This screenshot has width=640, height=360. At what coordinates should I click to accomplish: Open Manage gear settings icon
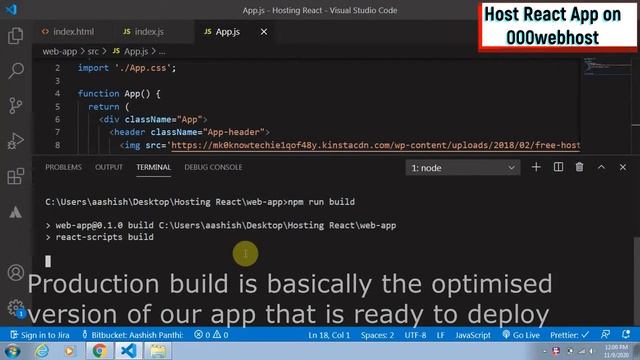(x=16, y=307)
